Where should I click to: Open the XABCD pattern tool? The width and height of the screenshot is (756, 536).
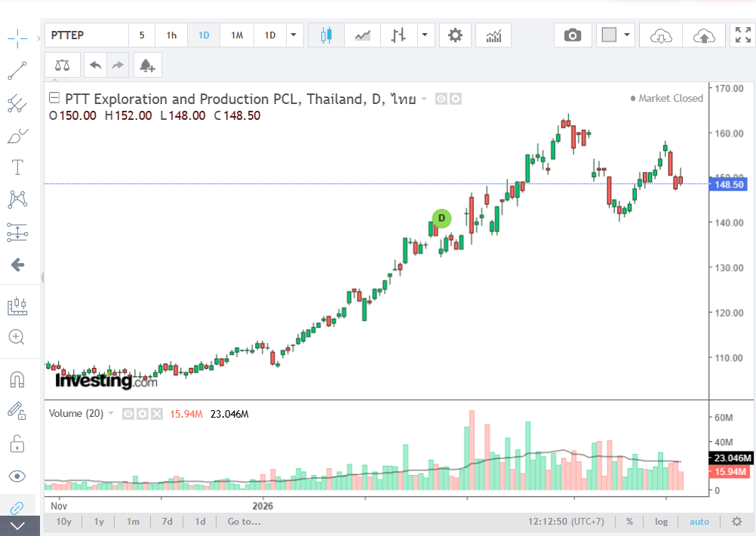pyautogui.click(x=17, y=199)
